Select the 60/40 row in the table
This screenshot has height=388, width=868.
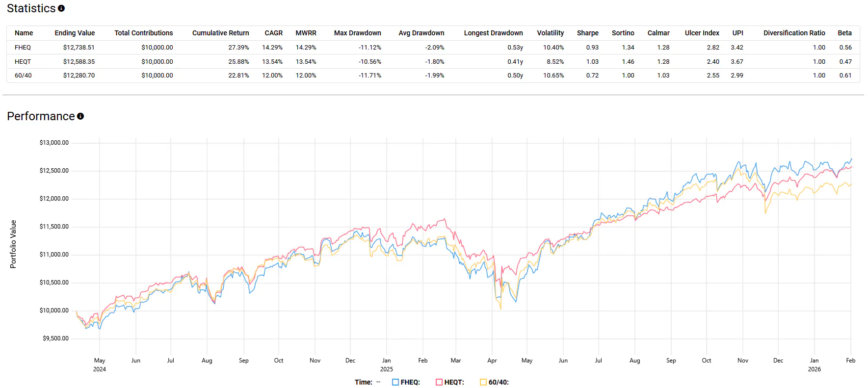[23, 75]
